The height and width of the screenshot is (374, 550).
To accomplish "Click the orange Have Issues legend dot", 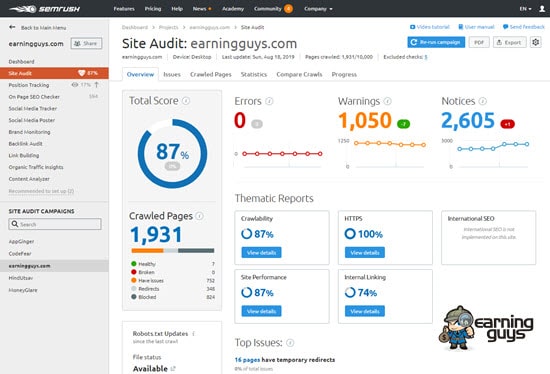I will tap(134, 280).
